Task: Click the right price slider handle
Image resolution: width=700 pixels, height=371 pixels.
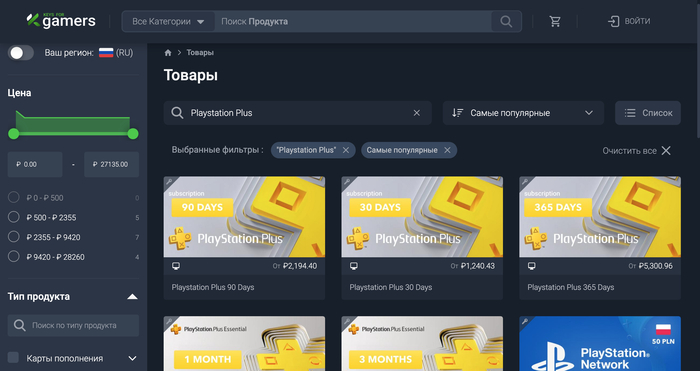Action: point(133,133)
